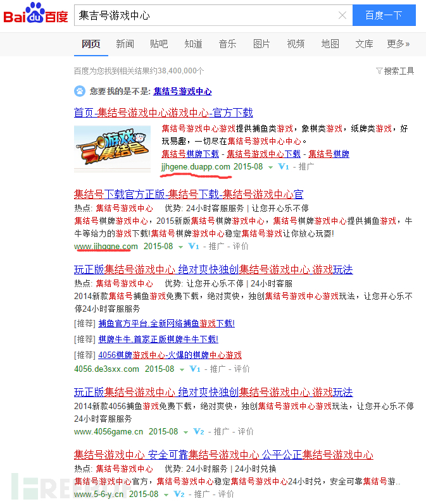This screenshot has width=426, height=504.
Task: Click the 4056.de3sxx.com URL
Action: click(106, 369)
